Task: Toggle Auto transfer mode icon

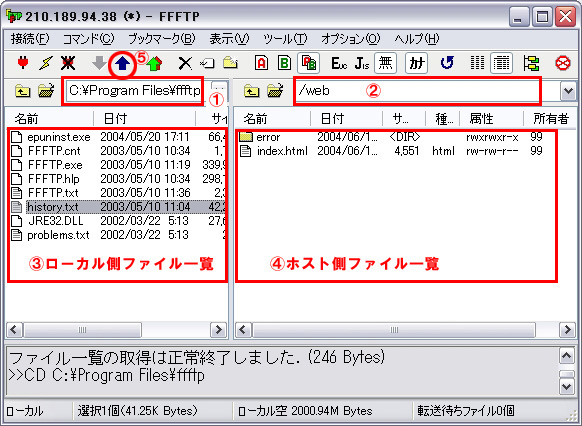Action: pos(308,63)
